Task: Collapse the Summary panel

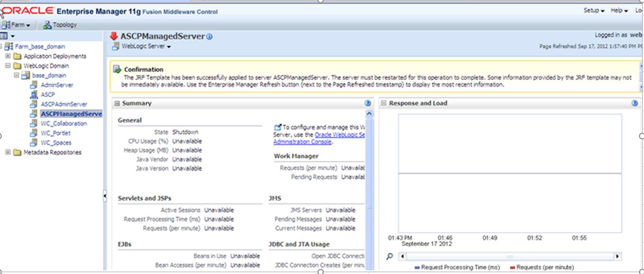Action: tap(117, 103)
